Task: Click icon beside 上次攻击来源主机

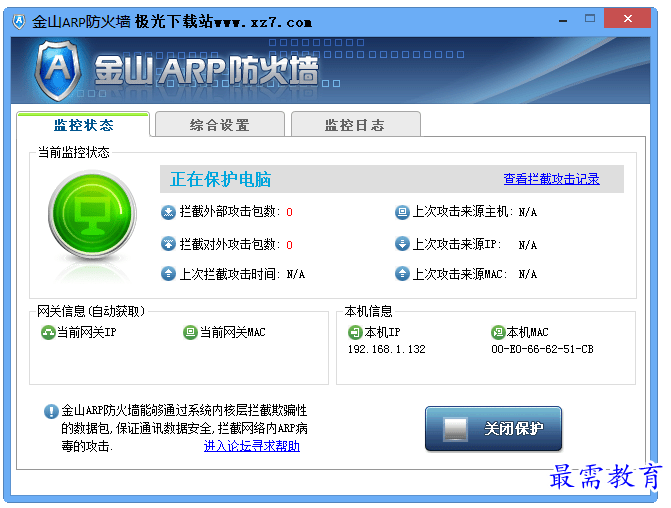Action: pos(402,212)
